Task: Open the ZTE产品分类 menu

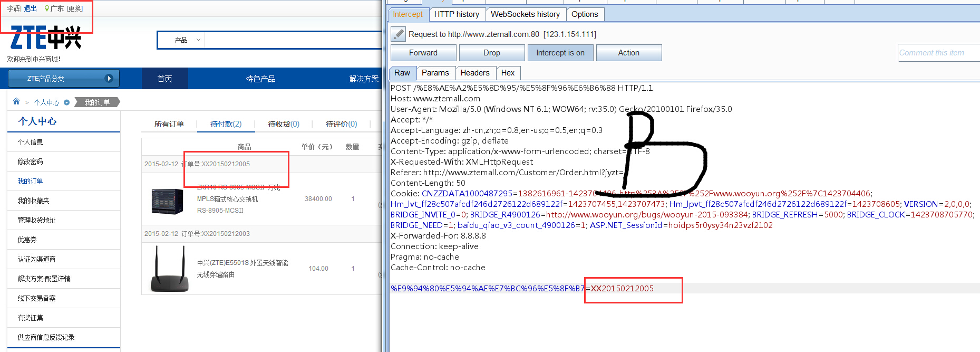Action: [x=64, y=78]
